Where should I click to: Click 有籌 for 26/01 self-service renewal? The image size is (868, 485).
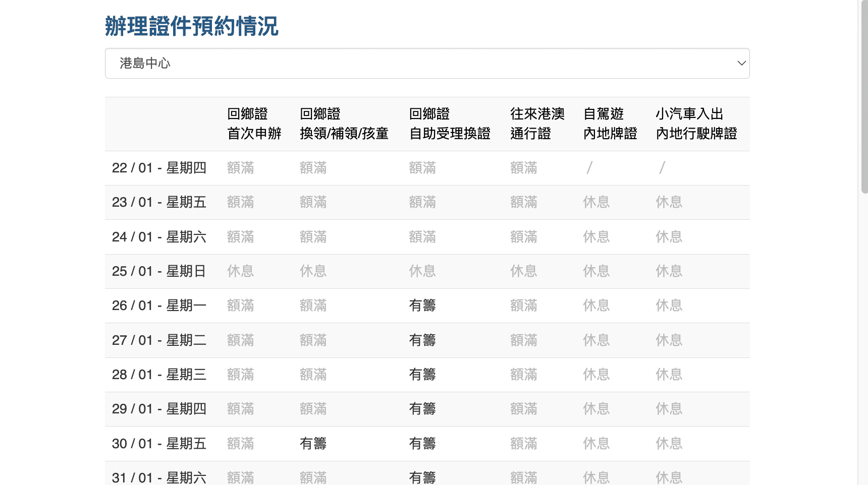point(422,305)
